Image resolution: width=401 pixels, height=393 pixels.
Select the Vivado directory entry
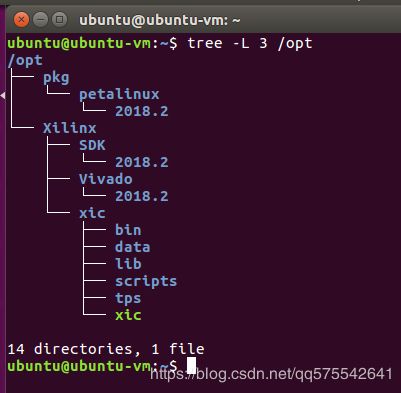pyautogui.click(x=106, y=179)
